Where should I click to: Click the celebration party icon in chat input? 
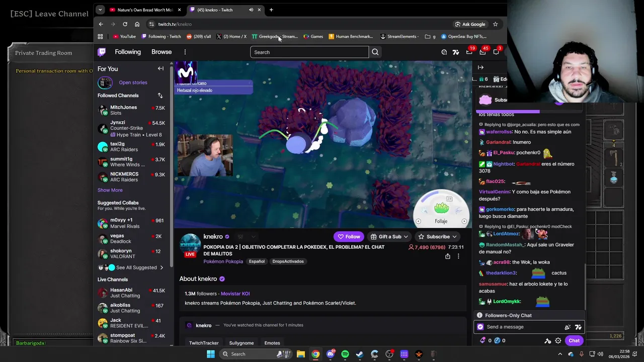pyautogui.click(x=568, y=327)
